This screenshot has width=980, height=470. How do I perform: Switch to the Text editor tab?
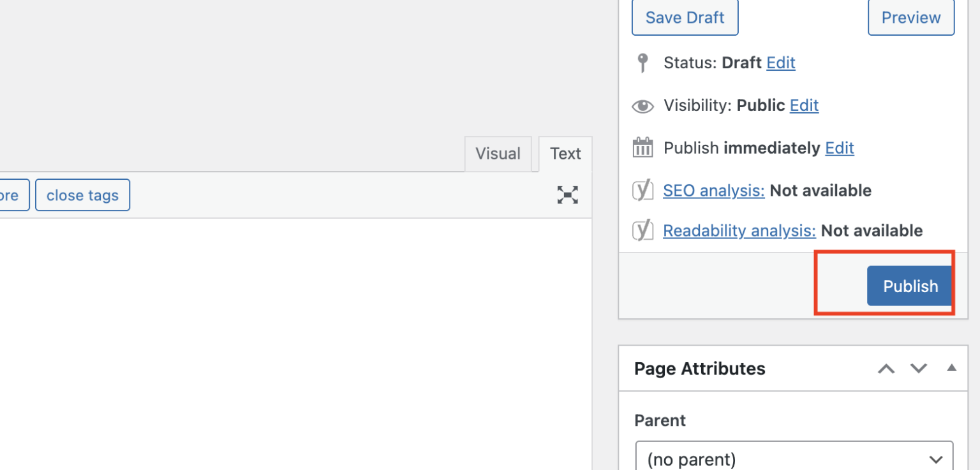(565, 154)
